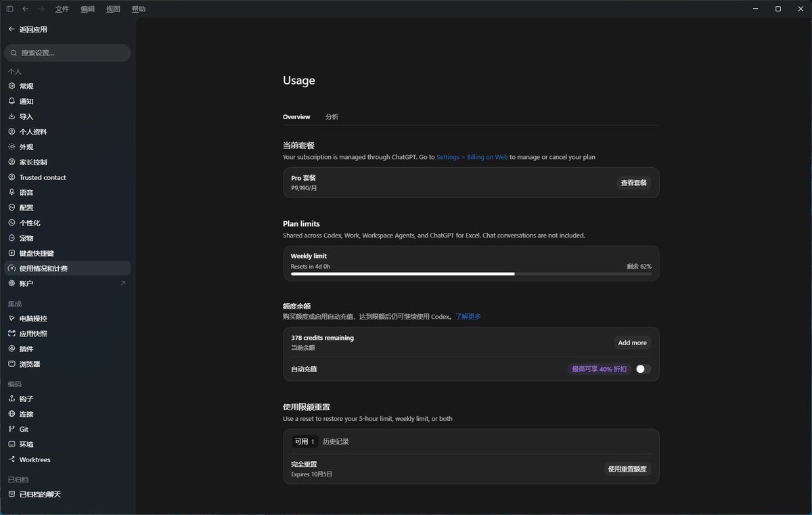The image size is (812, 515).
Task: Enable the 自动充值 toggle switch
Action: 643,369
